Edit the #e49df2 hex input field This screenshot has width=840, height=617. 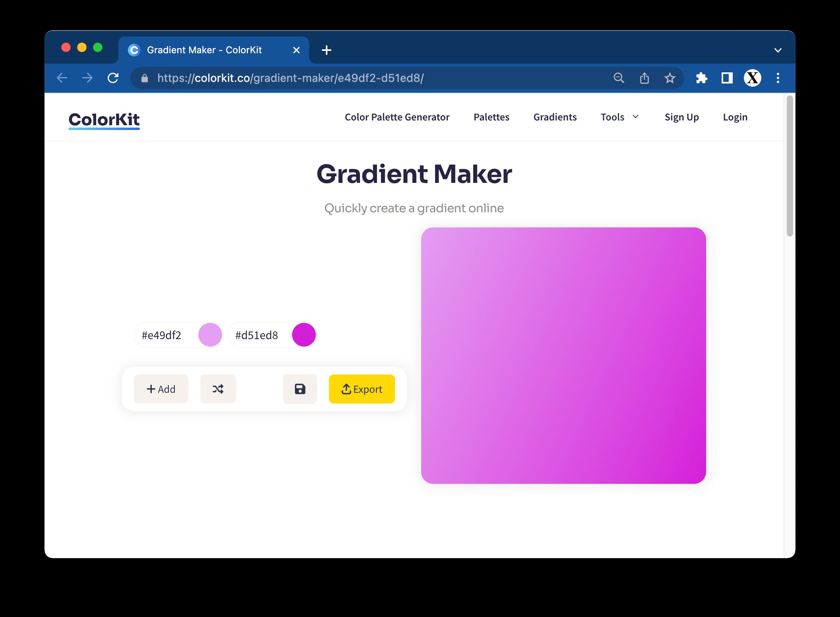(167, 335)
